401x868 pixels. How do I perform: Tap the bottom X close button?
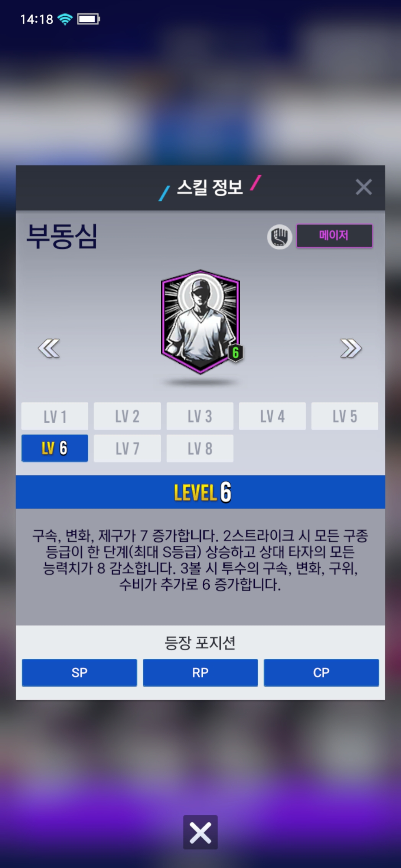click(200, 832)
